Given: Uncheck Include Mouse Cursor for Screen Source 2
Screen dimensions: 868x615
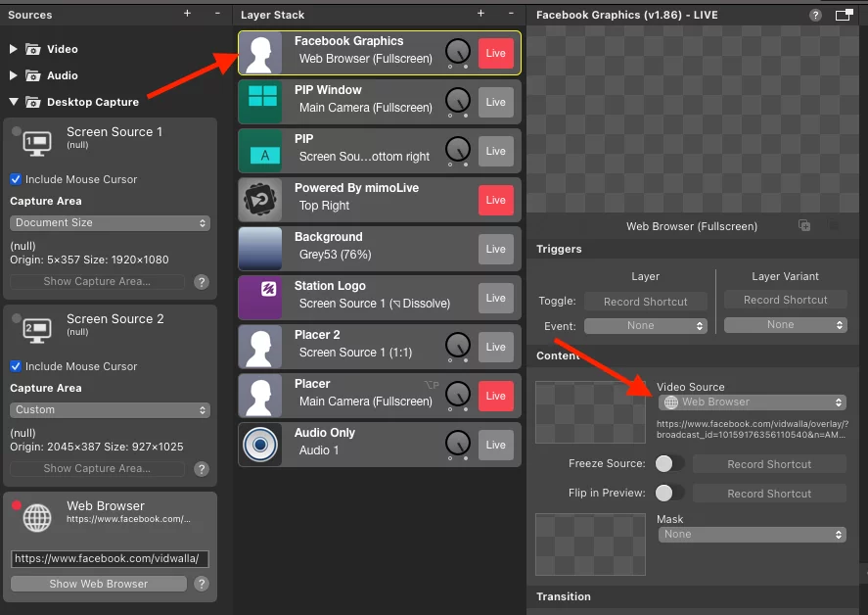Looking at the screenshot, I should [16, 366].
